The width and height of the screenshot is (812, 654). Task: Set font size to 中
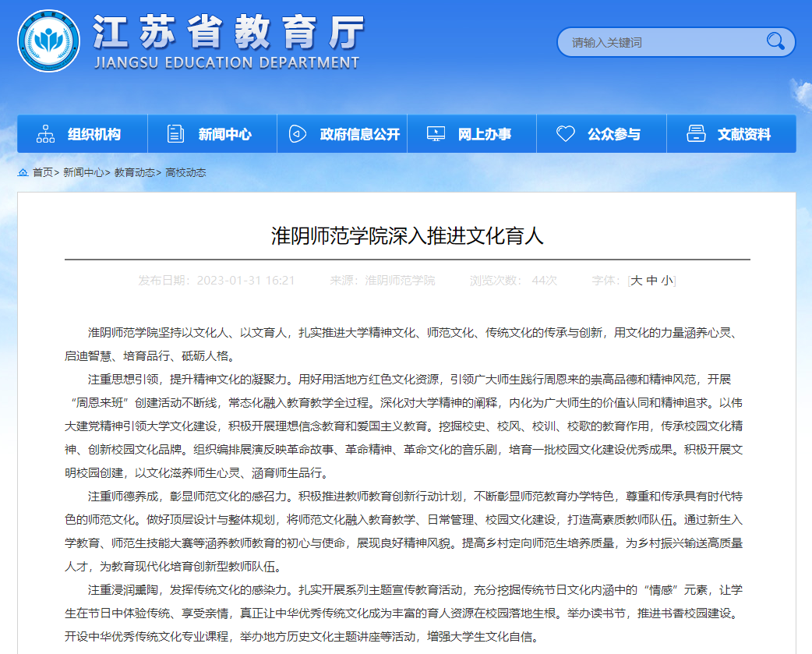(652, 281)
